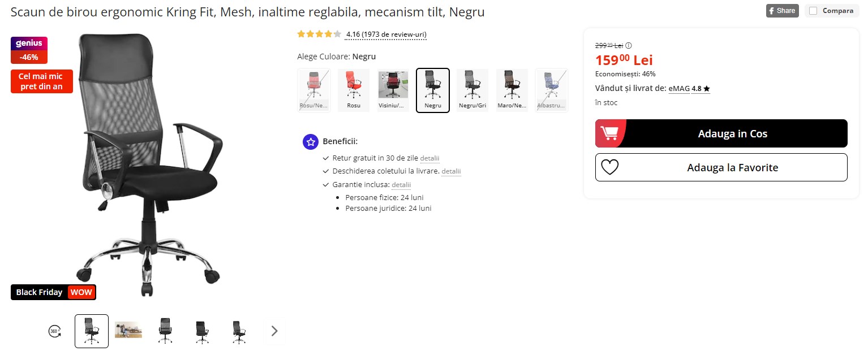
Task: Enable the Compara checkbox
Action: click(x=813, y=10)
